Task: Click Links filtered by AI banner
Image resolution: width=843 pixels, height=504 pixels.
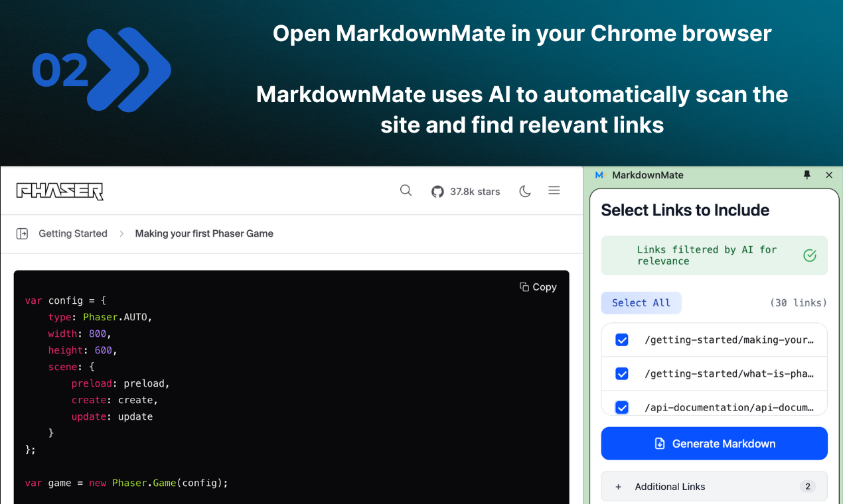Action: tap(714, 255)
